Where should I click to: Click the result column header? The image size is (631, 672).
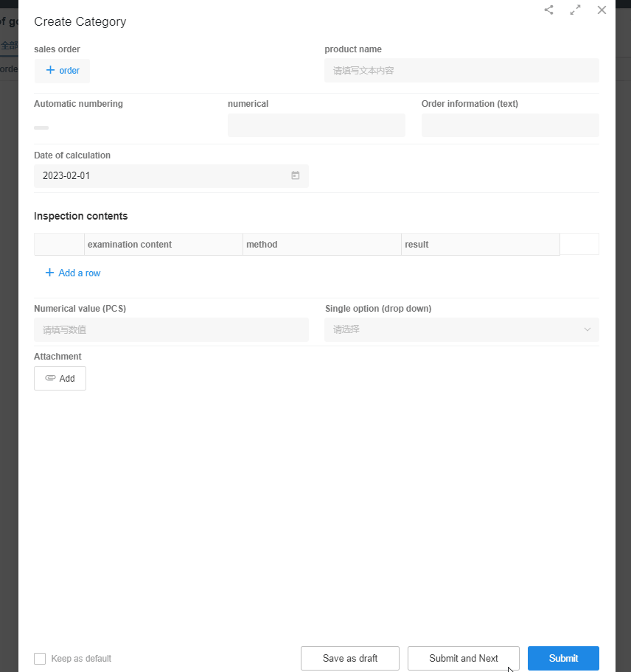click(x=416, y=245)
